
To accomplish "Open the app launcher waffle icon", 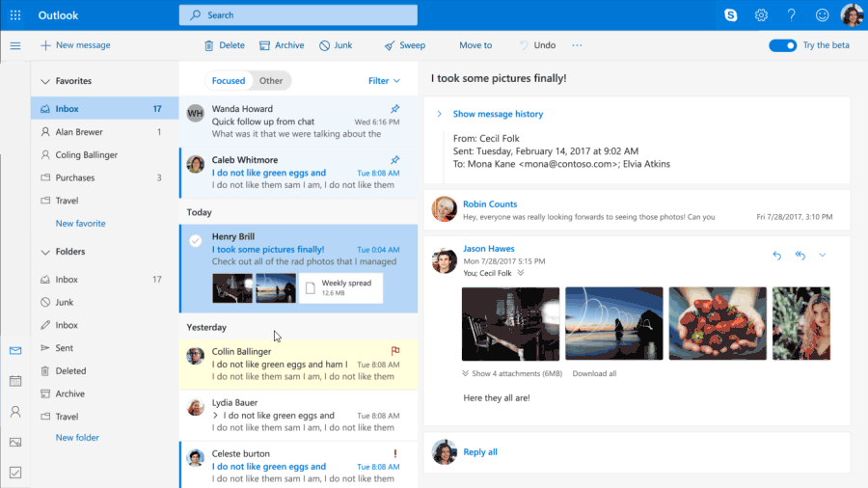I will (15, 15).
